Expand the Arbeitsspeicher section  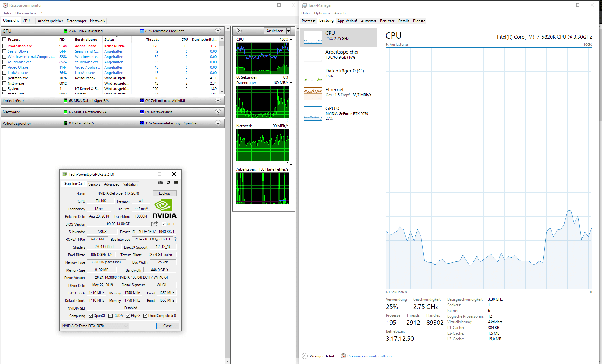[x=218, y=123]
